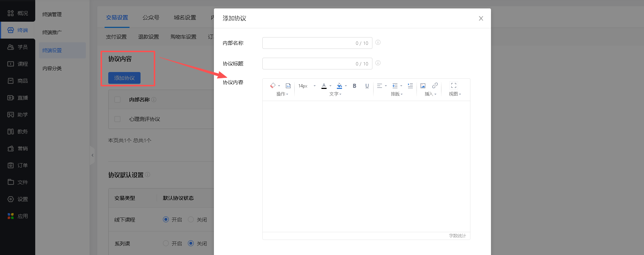Click the 添加协议 button
Screen dimensions: 644x255
click(x=124, y=78)
